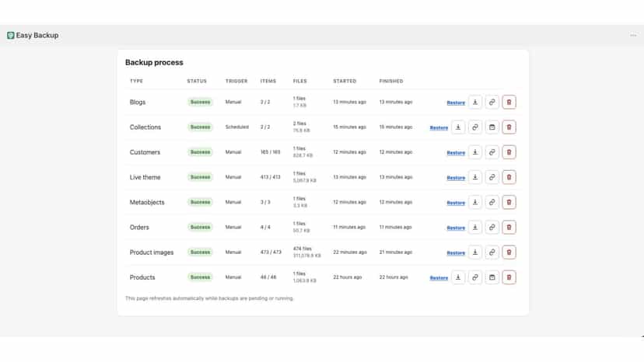Screen dimensions: 644x362
Task: Click the Started column header
Action: [x=345, y=82]
